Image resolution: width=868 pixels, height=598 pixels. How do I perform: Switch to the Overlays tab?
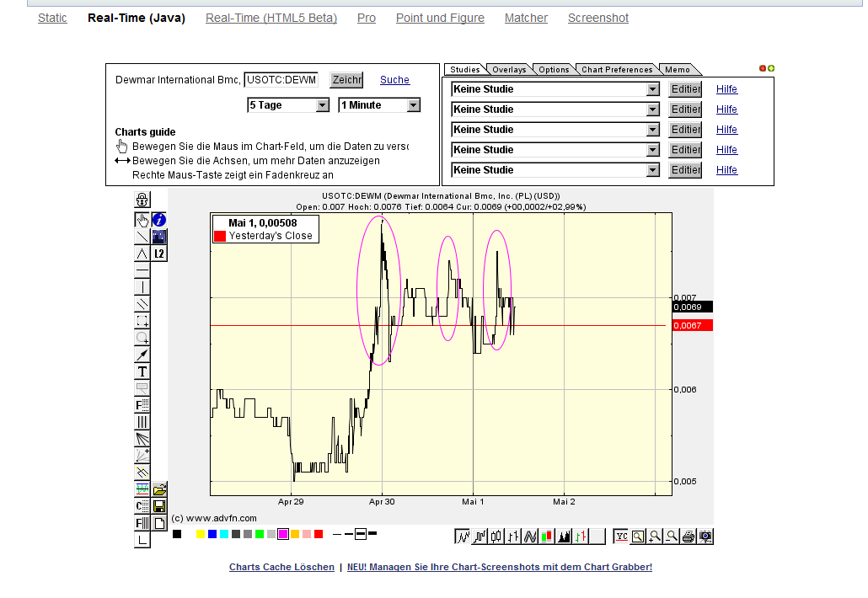coord(509,70)
